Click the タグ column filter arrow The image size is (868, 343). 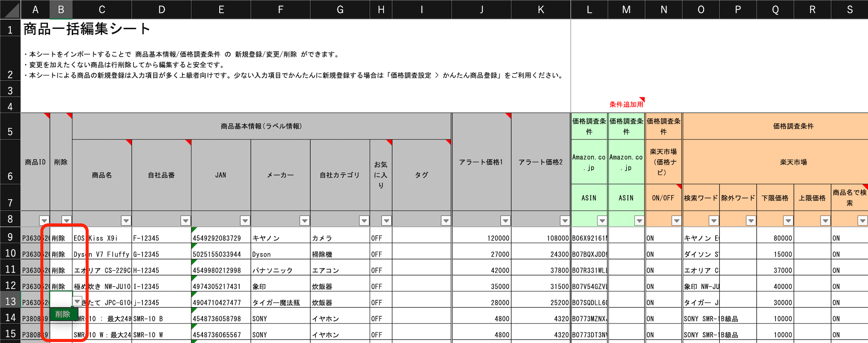[x=446, y=220]
